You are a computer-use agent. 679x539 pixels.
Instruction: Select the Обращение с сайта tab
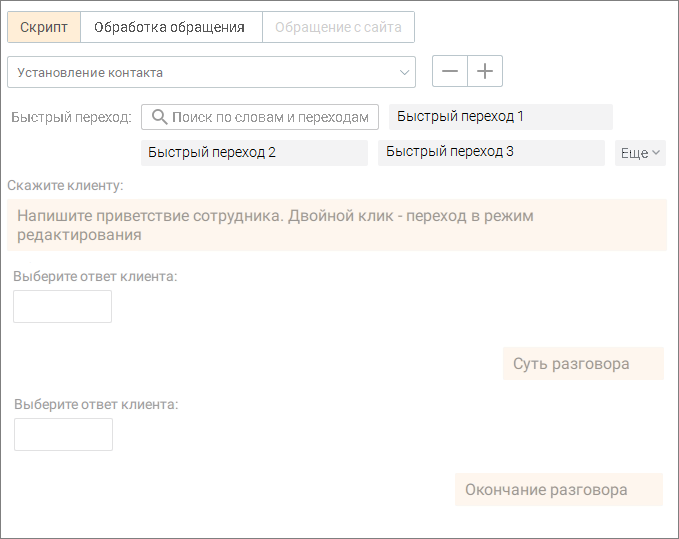pyautogui.click(x=338, y=27)
